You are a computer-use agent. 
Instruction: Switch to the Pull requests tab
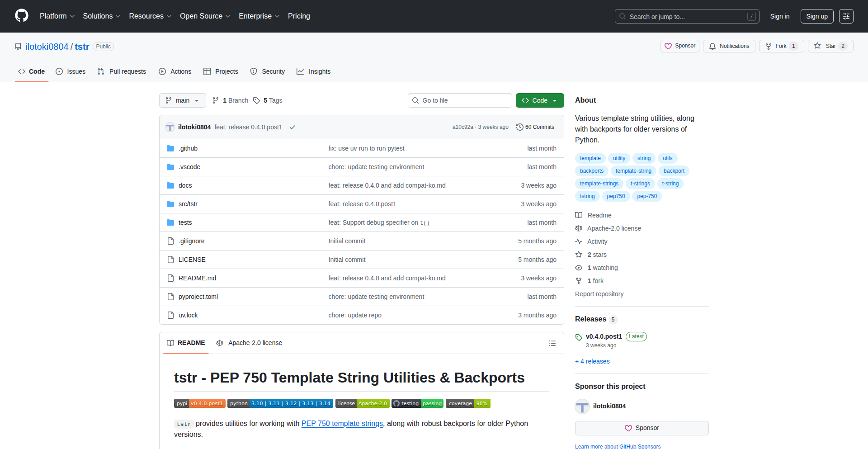coord(122,71)
